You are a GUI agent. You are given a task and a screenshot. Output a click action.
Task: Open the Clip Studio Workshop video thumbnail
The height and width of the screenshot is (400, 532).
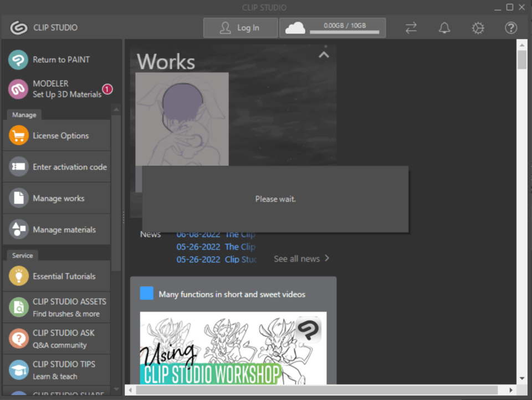(x=233, y=348)
